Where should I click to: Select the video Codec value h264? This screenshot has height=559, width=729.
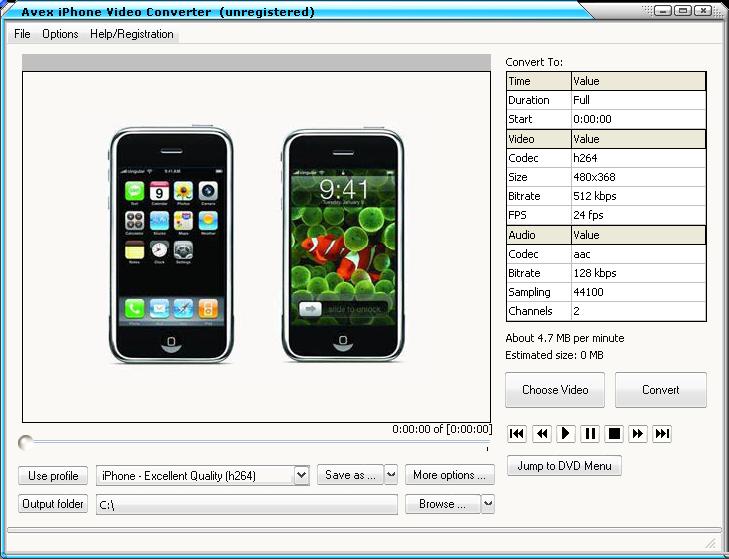tap(638, 158)
